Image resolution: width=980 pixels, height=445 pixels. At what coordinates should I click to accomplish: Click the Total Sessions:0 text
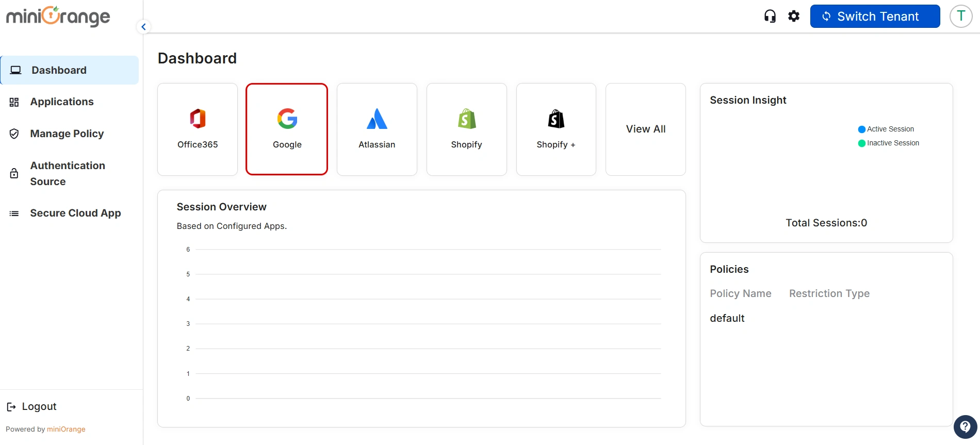click(x=826, y=223)
